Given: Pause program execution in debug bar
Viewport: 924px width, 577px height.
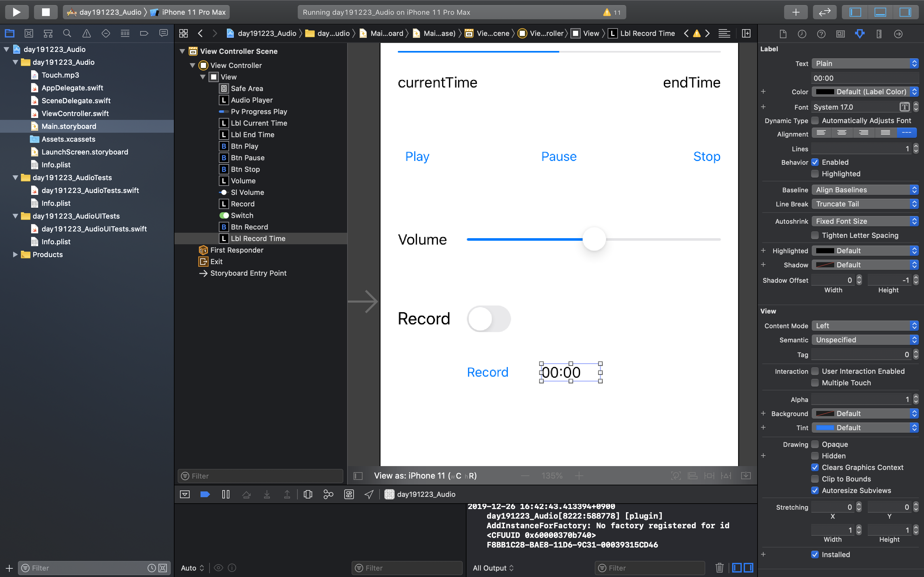Looking at the screenshot, I should coord(226,494).
